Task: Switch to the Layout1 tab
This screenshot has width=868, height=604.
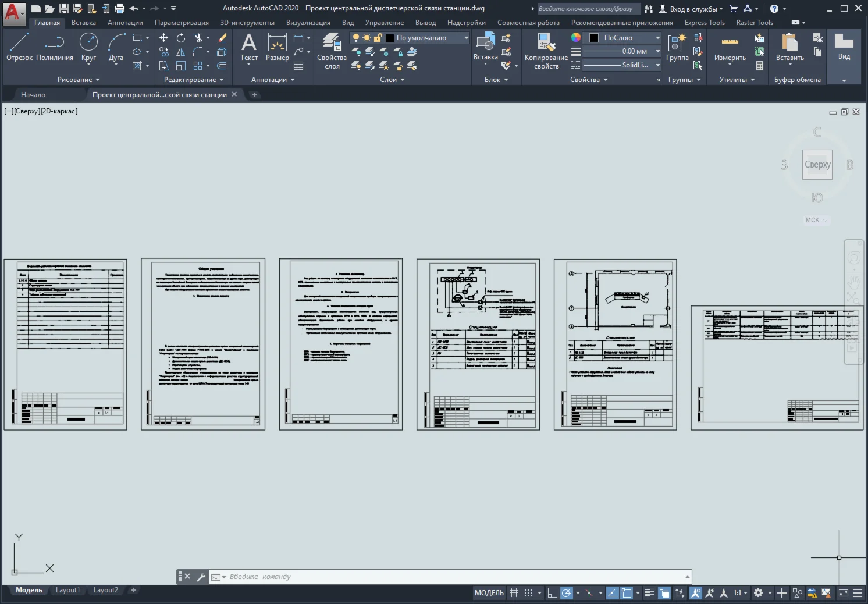Action: pos(67,590)
